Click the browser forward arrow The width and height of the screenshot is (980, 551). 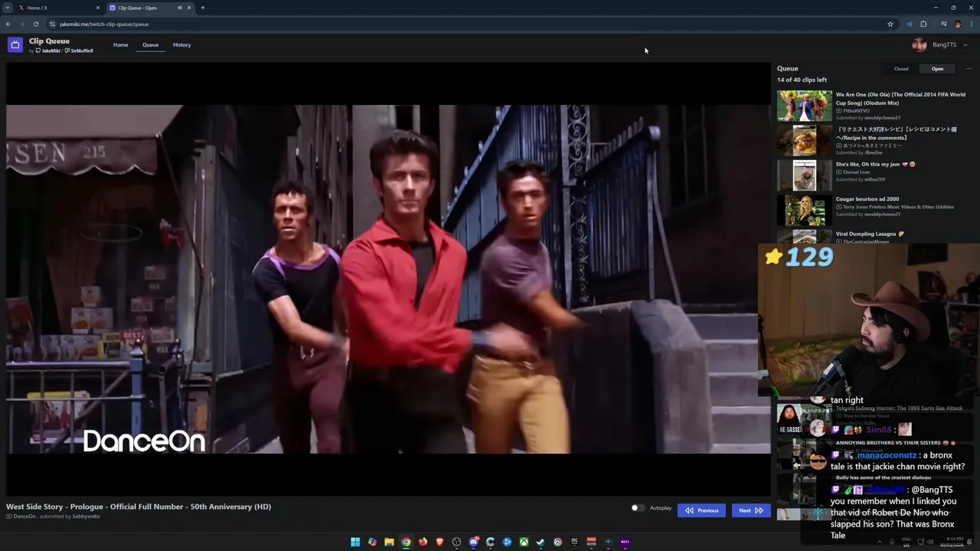22,24
